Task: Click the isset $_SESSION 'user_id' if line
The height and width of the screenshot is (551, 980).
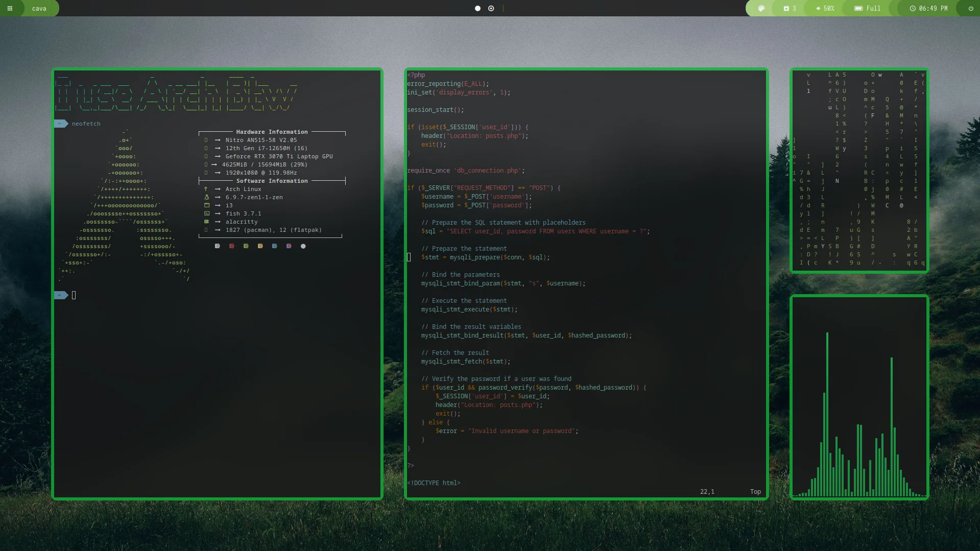Action: [x=468, y=127]
